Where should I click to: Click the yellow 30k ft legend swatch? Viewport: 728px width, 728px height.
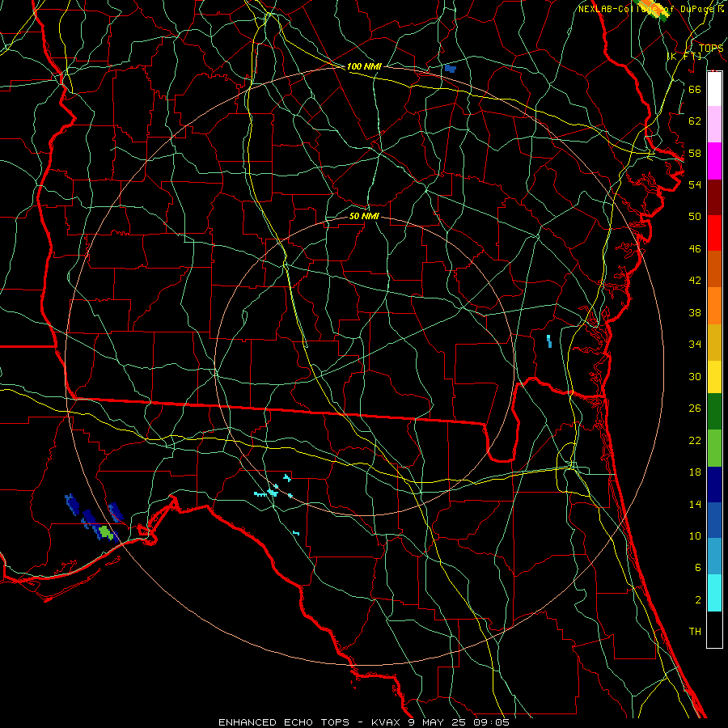pyautogui.click(x=714, y=377)
